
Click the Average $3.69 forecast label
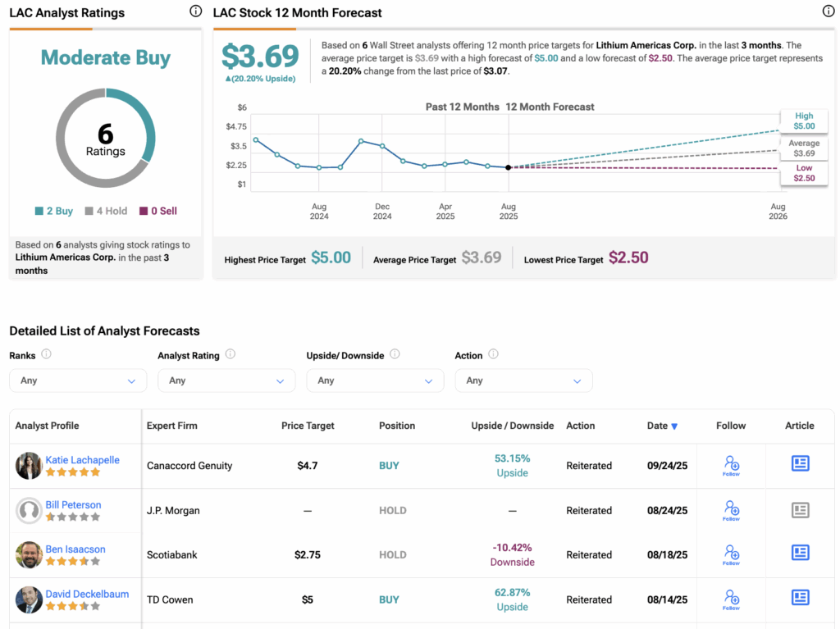tap(804, 148)
